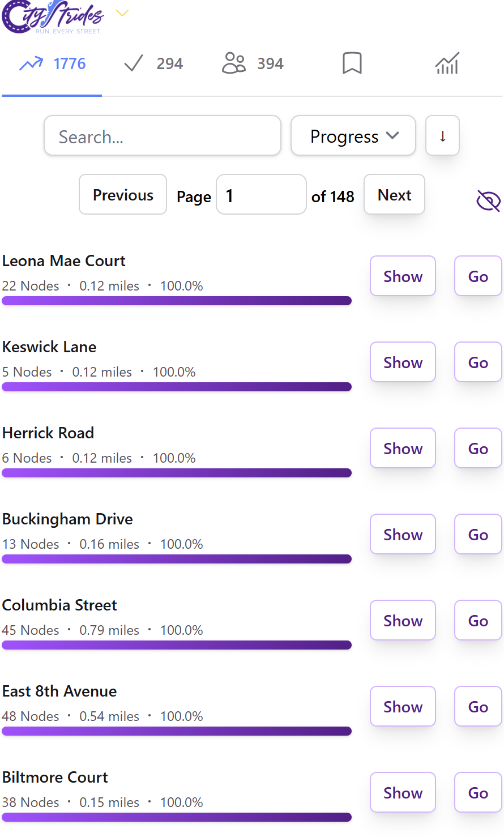Click the page number input box
Image resolution: width=504 pixels, height=837 pixels.
tap(261, 195)
